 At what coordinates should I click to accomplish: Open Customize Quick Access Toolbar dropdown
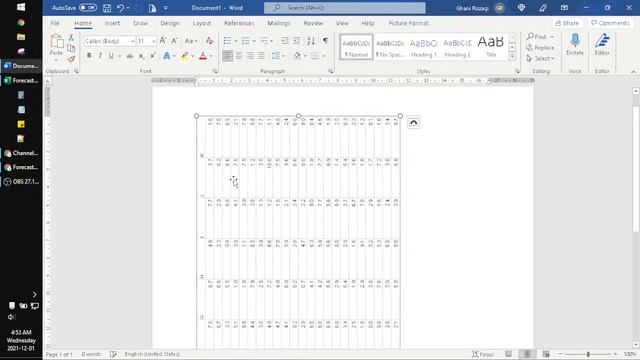coord(166,8)
